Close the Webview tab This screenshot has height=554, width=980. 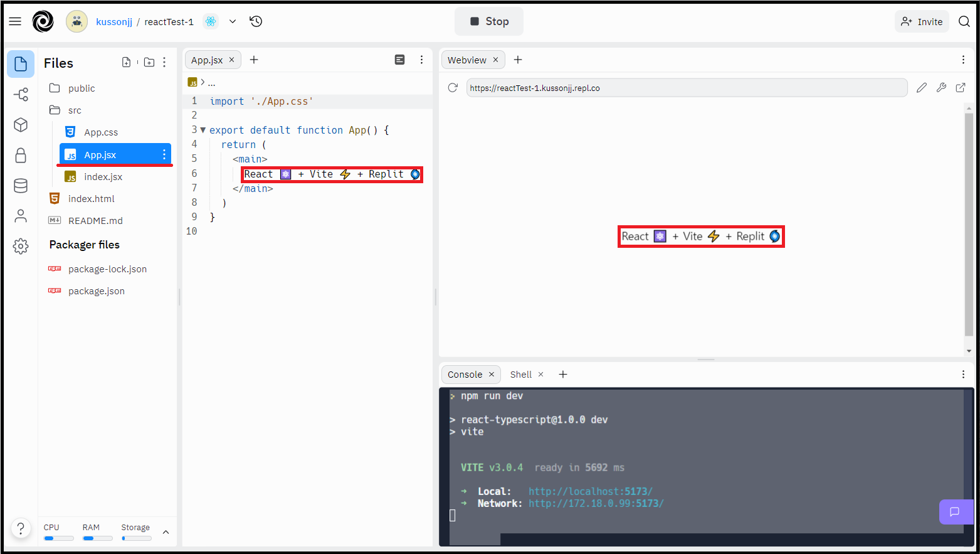pyautogui.click(x=495, y=60)
